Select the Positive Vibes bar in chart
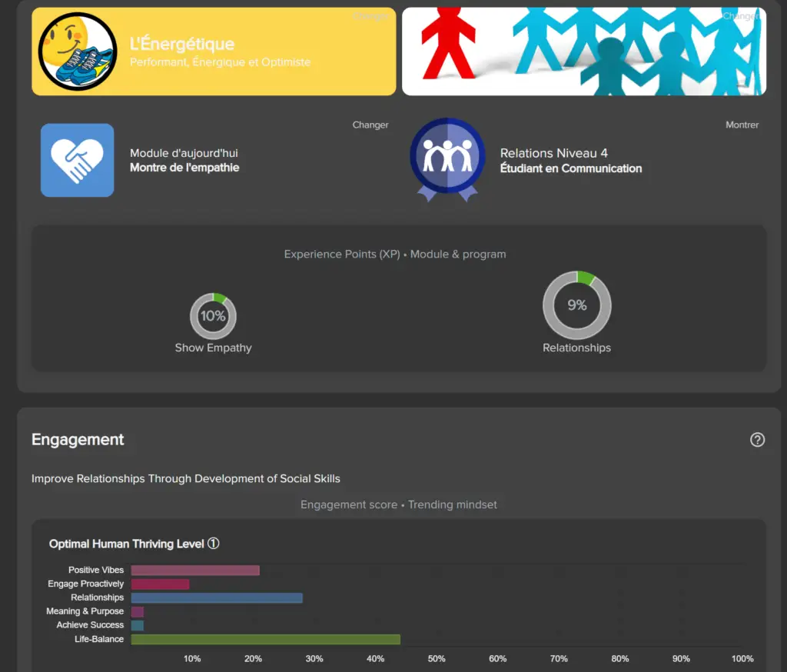Viewport: 787px width, 672px height. pos(195,570)
